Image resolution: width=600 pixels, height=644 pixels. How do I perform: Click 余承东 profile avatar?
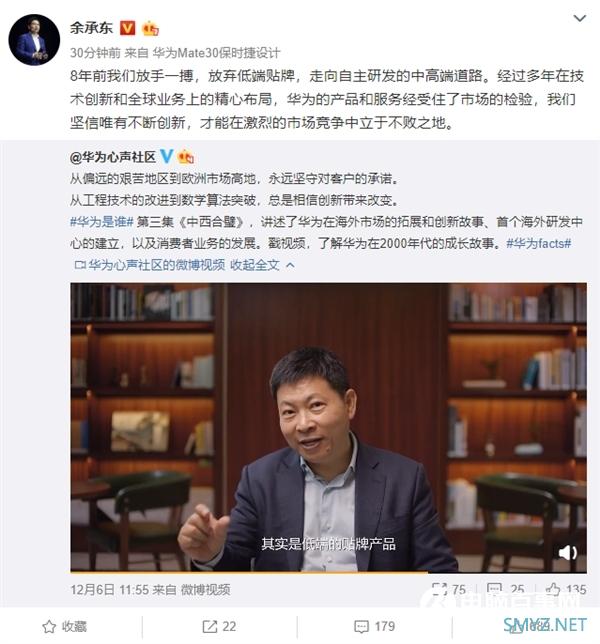[x=34, y=40]
